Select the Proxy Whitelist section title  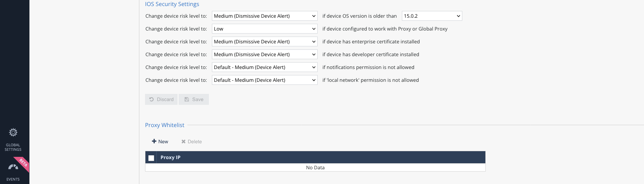[165, 125]
